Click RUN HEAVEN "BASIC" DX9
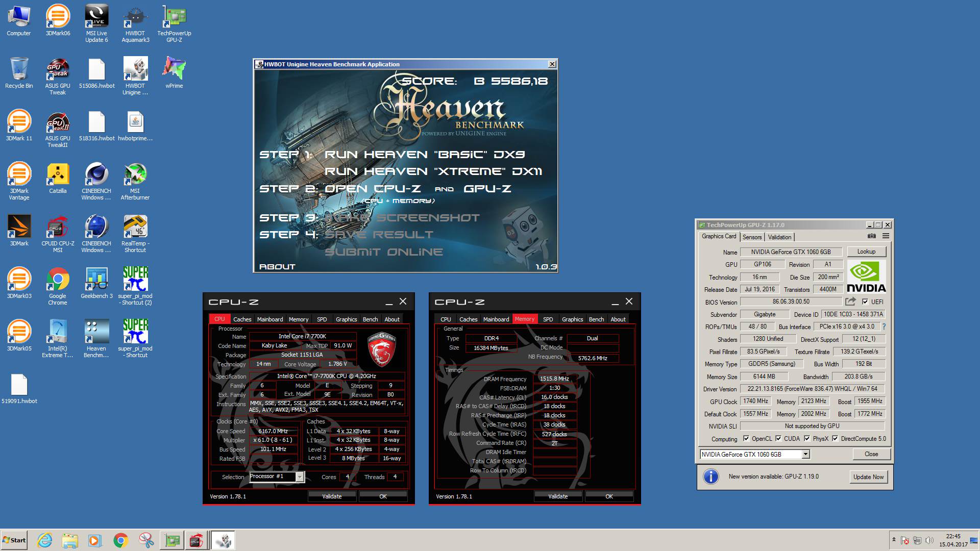 (x=425, y=155)
